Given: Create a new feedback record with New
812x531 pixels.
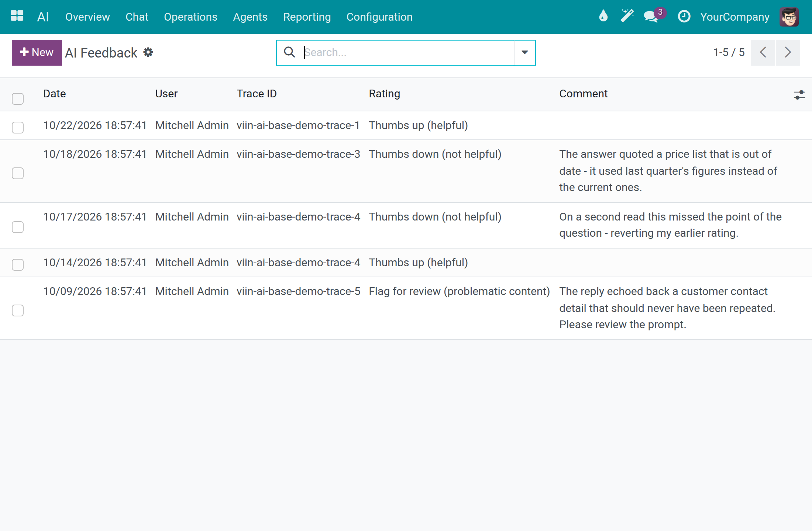Looking at the screenshot, I should [x=37, y=52].
